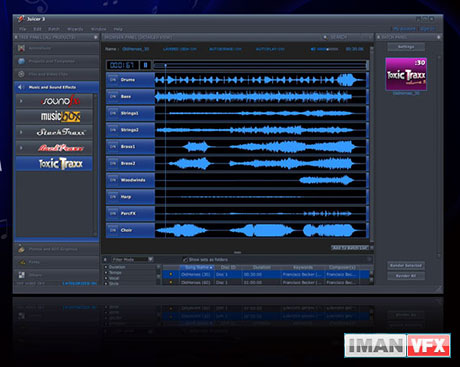Screen dimensions: 460x367
Task: Sort by the Song Name column header
Action: pos(197,267)
